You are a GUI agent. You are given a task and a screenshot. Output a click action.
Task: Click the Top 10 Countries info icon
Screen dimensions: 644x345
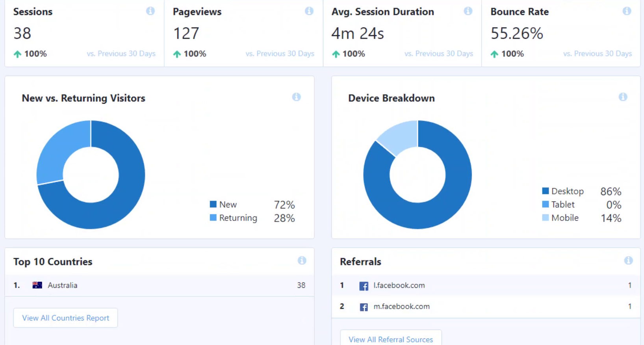(302, 261)
